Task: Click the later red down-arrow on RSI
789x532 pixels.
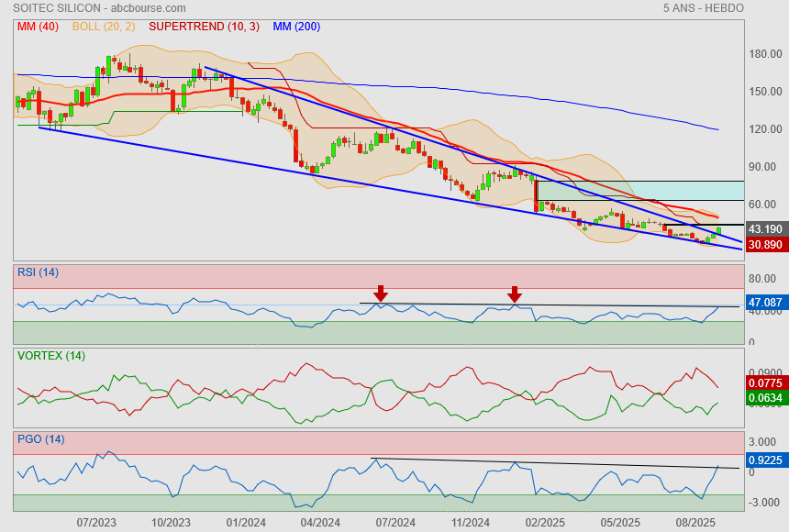Action: coord(515,294)
